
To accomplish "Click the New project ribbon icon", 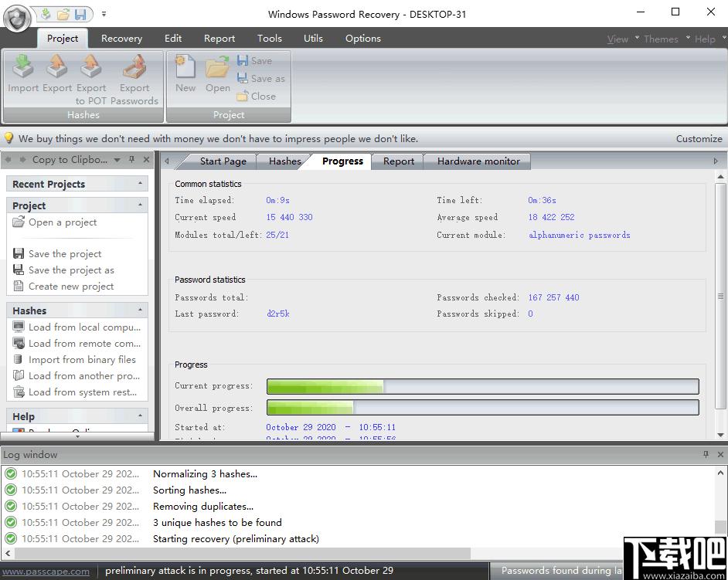I will [x=185, y=66].
